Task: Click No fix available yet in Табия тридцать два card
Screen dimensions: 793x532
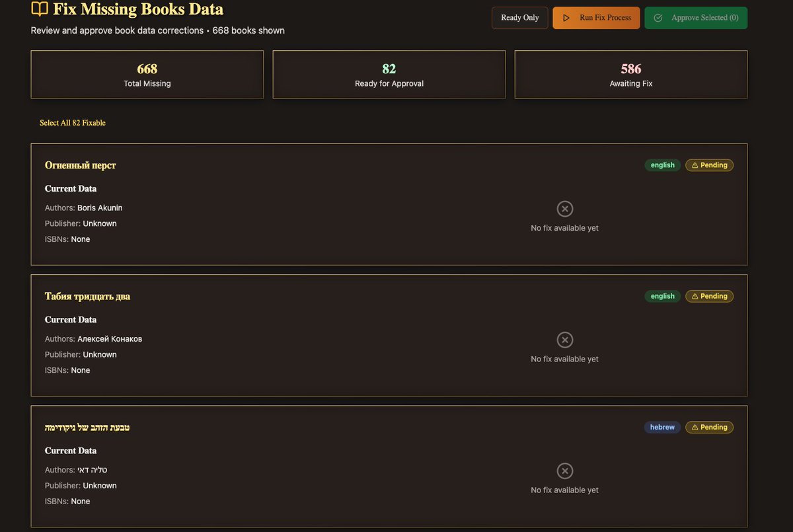Action: pos(565,359)
